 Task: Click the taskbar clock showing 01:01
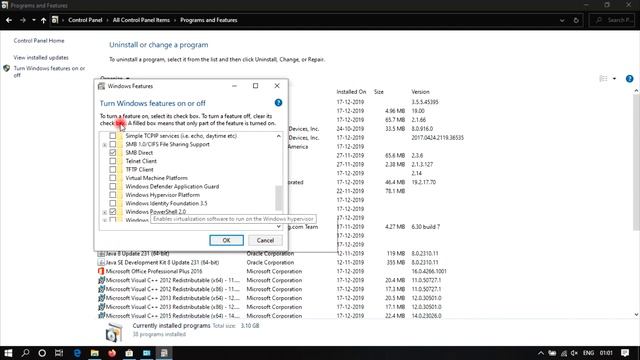[606, 353]
